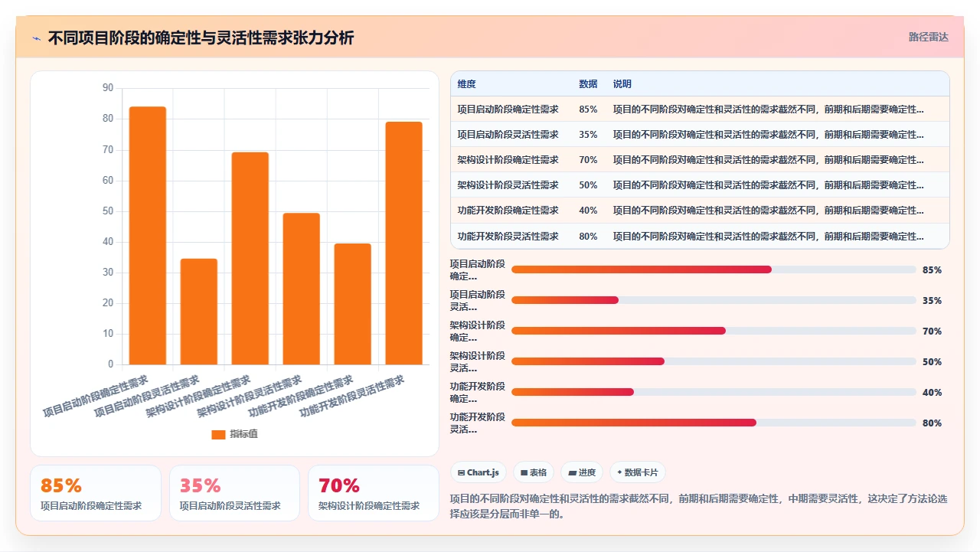This screenshot has width=980, height=552.
Task: Click the summary paragraph below the tags
Action: (699, 506)
